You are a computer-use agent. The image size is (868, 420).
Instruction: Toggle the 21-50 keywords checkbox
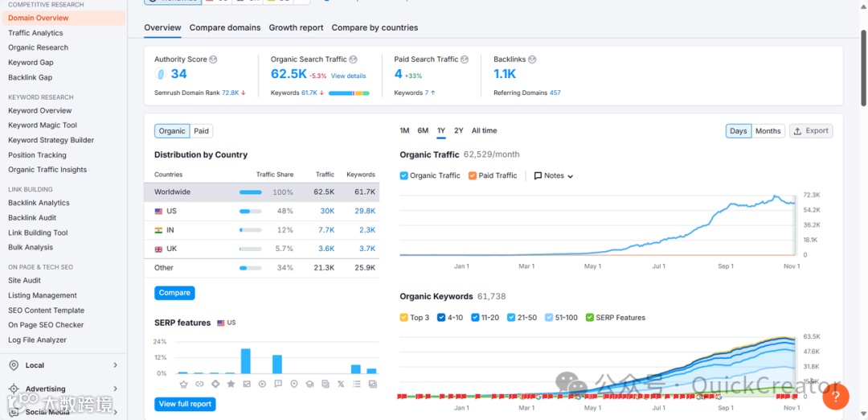pyautogui.click(x=511, y=318)
